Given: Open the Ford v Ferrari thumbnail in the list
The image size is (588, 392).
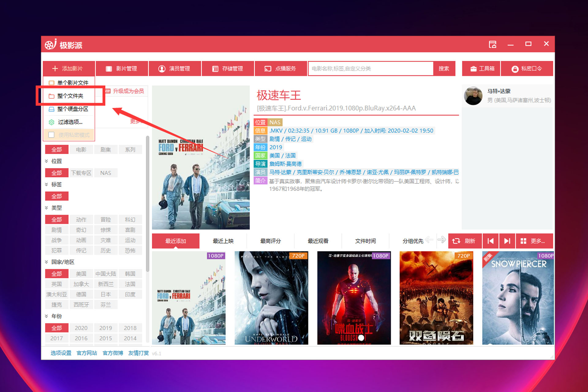Looking at the screenshot, I should 189,298.
